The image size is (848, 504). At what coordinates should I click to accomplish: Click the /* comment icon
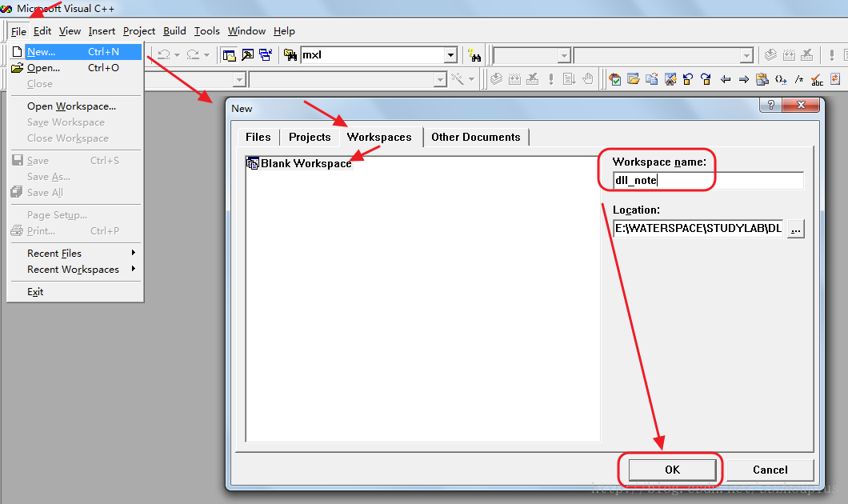[798, 79]
